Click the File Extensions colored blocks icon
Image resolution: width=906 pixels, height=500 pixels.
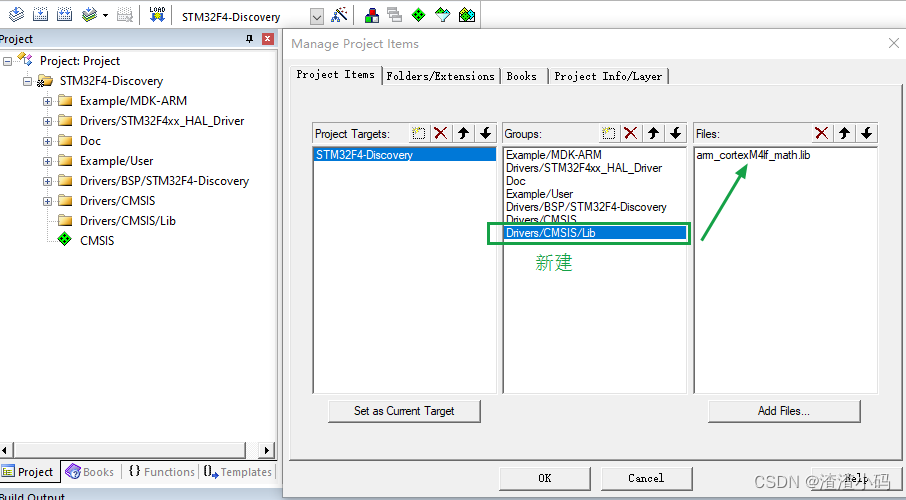point(372,15)
